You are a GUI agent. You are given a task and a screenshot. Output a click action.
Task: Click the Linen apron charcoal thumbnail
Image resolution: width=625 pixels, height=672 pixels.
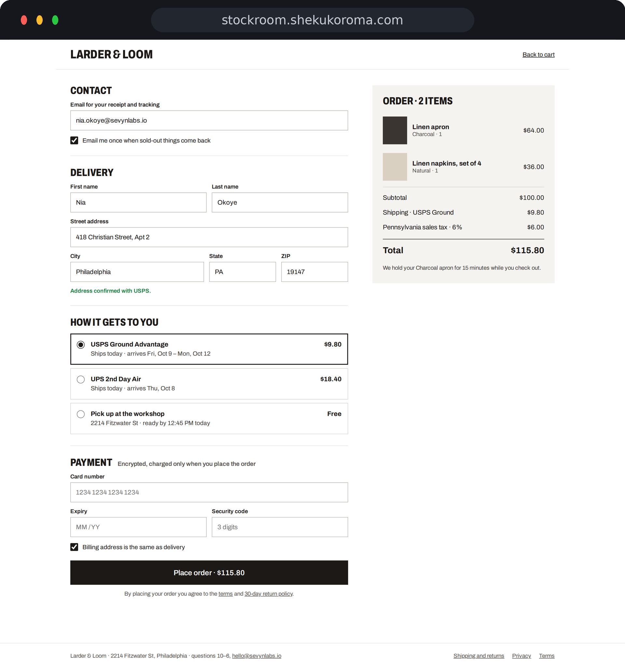[x=395, y=130]
